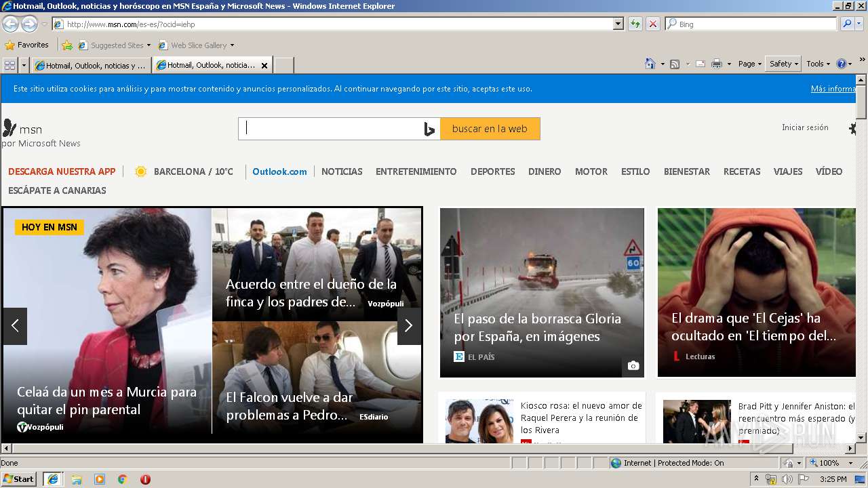Viewport: 868px width, 488px height.
Task: Open Opera browser from taskbar
Action: (145, 479)
